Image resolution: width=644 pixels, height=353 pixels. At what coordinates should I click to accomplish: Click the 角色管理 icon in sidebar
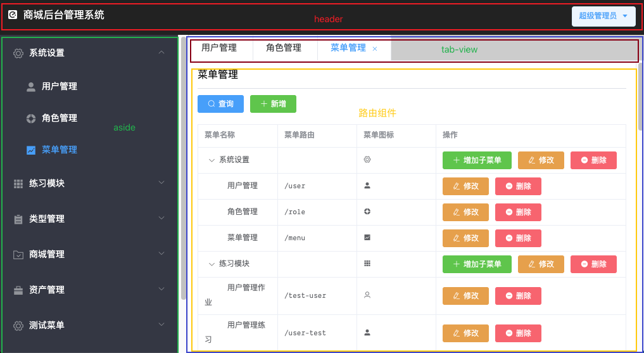31,119
